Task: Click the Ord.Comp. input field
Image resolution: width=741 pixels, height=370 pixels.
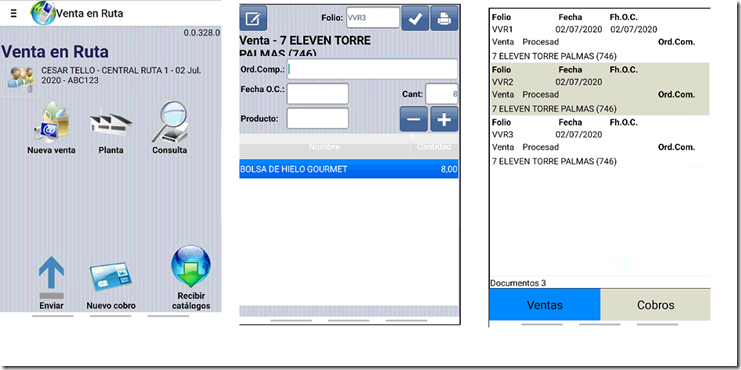Action: click(x=373, y=69)
